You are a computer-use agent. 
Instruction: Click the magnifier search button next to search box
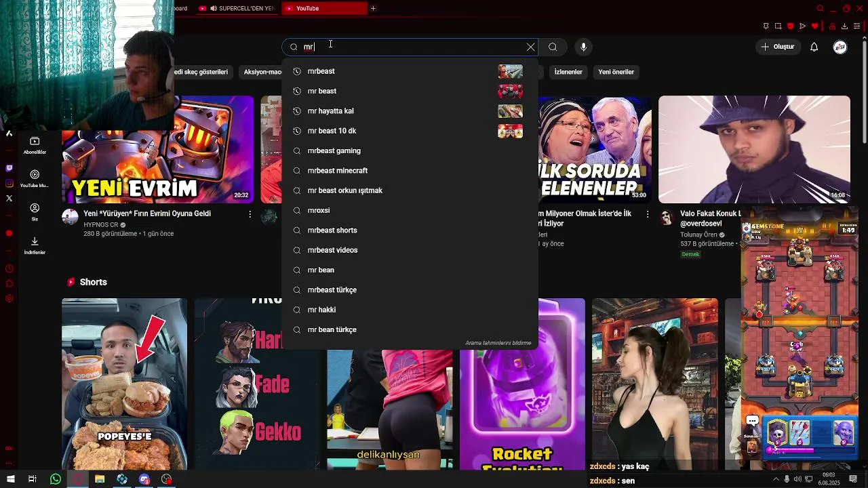coord(553,47)
